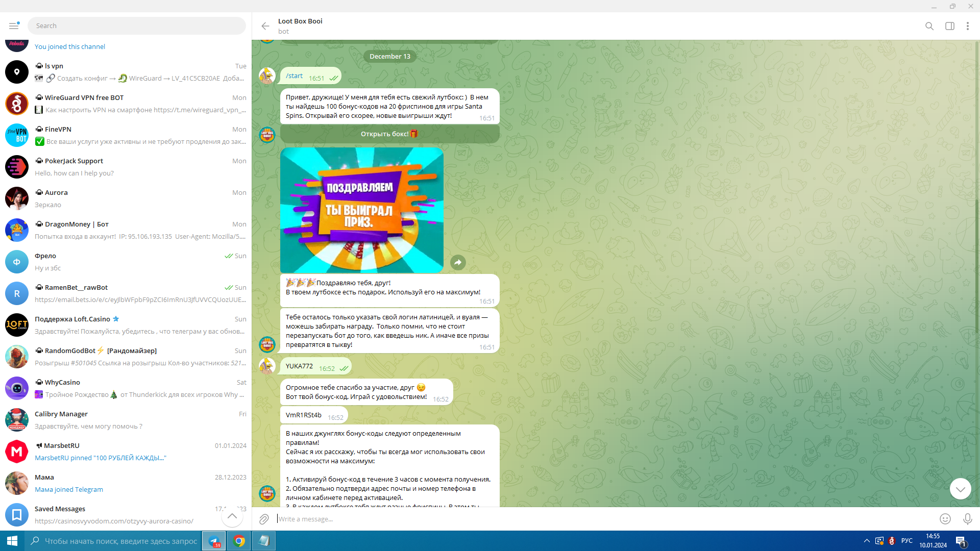
Task: Click the back arrow next to Loot Box Booi
Action: click(x=265, y=26)
